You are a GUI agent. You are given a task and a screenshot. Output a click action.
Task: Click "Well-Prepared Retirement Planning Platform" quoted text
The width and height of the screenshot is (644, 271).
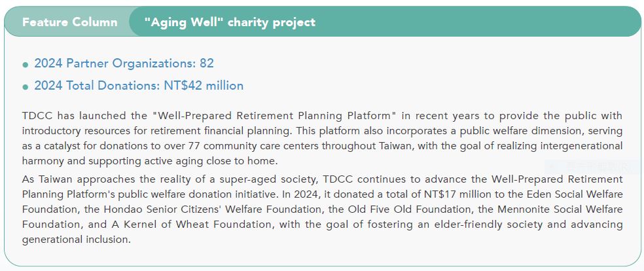click(x=274, y=116)
